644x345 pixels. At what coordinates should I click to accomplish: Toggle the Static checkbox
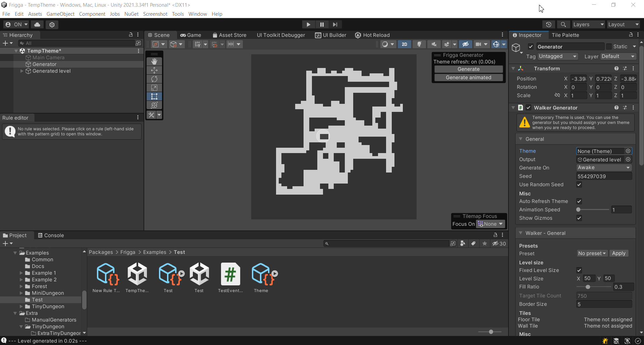(609, 47)
